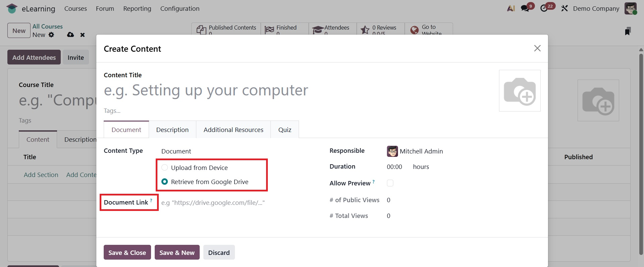This screenshot has height=267, width=644.
Task: Click the Save & Close button
Action: (127, 253)
